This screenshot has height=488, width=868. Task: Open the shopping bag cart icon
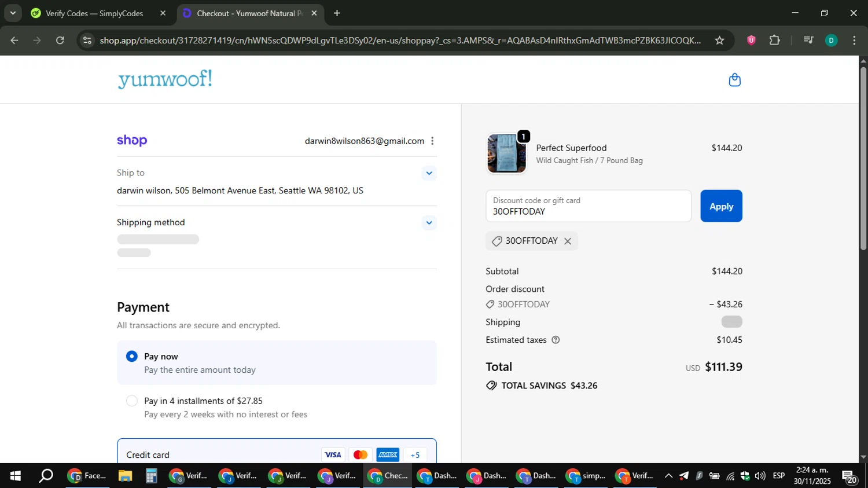tap(734, 80)
